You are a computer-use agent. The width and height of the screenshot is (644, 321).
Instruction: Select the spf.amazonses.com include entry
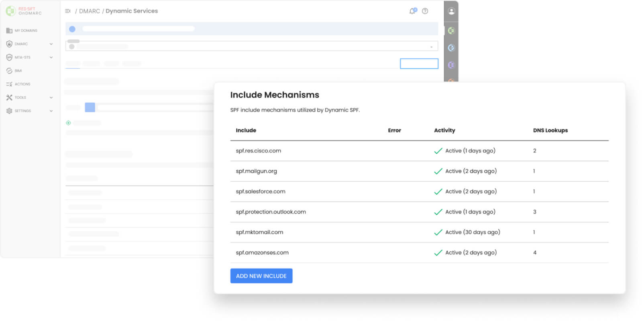click(262, 253)
